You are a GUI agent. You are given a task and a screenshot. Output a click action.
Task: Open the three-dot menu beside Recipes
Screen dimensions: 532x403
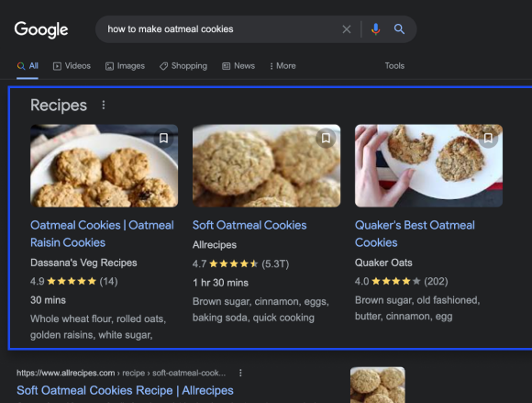[x=104, y=106]
